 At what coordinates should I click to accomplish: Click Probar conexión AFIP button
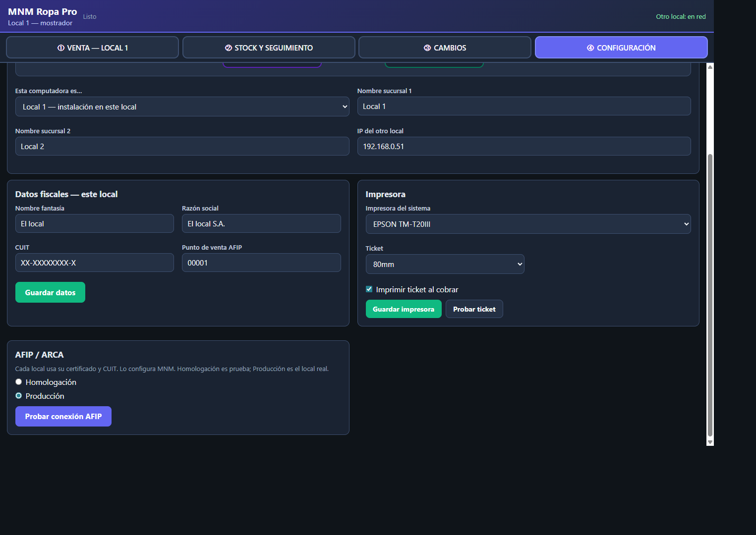click(x=63, y=417)
